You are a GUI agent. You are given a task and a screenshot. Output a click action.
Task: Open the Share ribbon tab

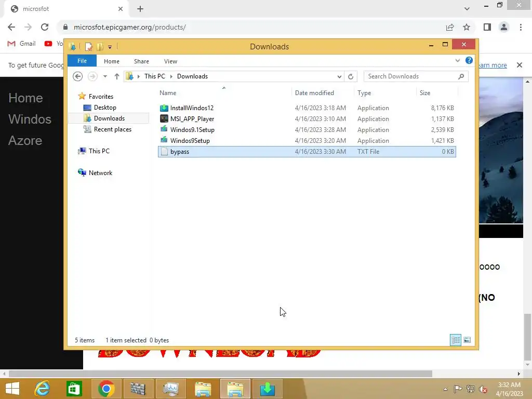[x=141, y=61]
